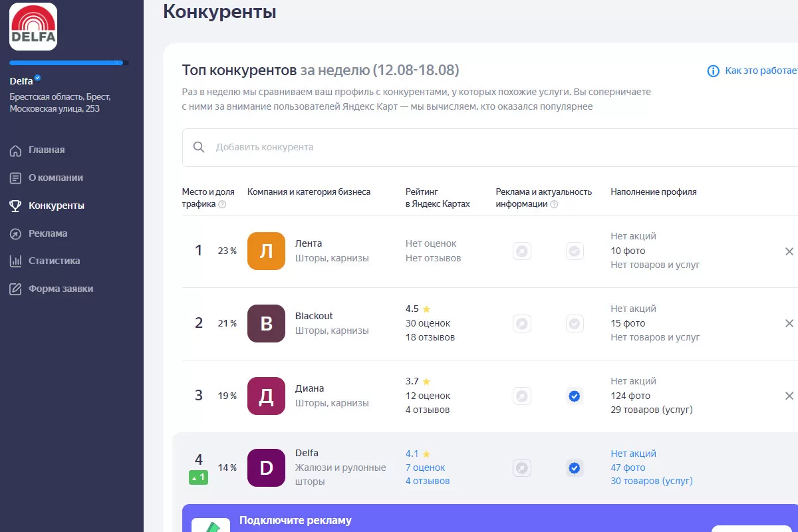The image size is (798, 532).
Task: Click the Добавить конкурента search field
Action: click(x=490, y=147)
